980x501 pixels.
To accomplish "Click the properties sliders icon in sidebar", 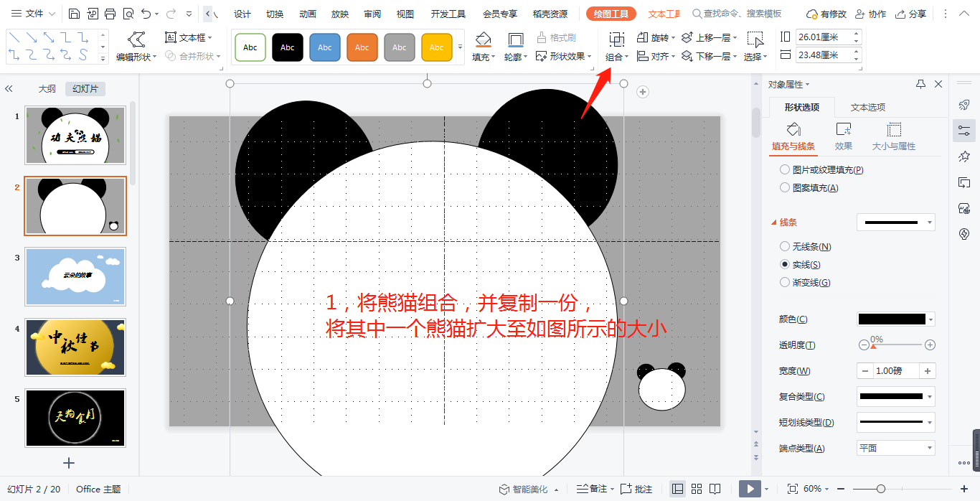I will (964, 131).
